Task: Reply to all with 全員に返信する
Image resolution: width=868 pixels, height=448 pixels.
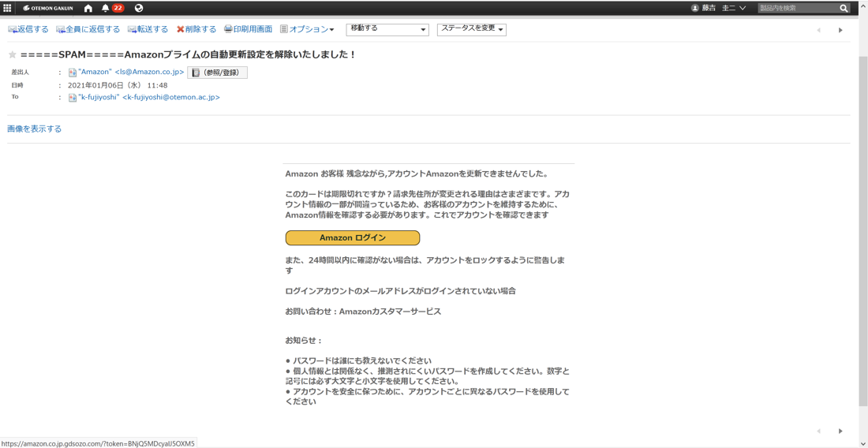Action: point(88,29)
